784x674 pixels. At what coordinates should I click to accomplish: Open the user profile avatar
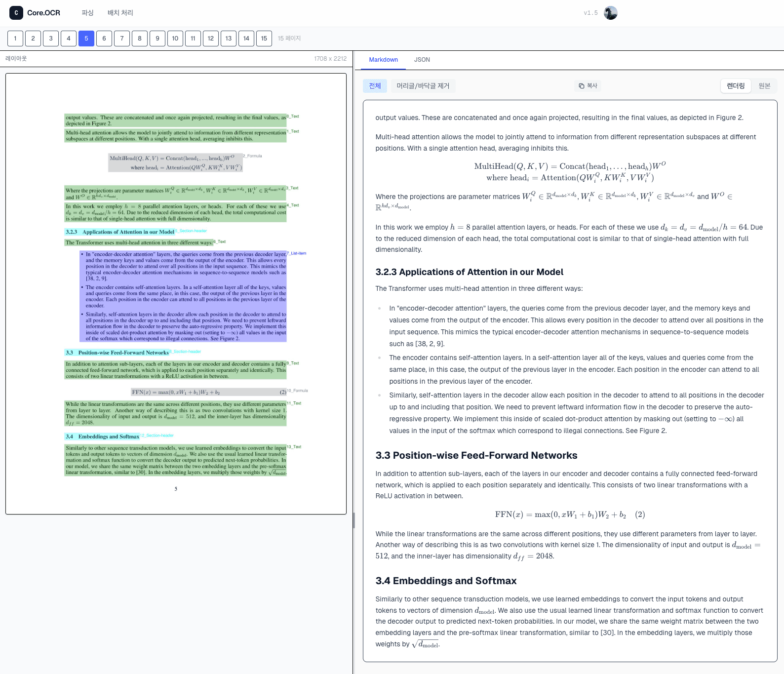click(610, 13)
